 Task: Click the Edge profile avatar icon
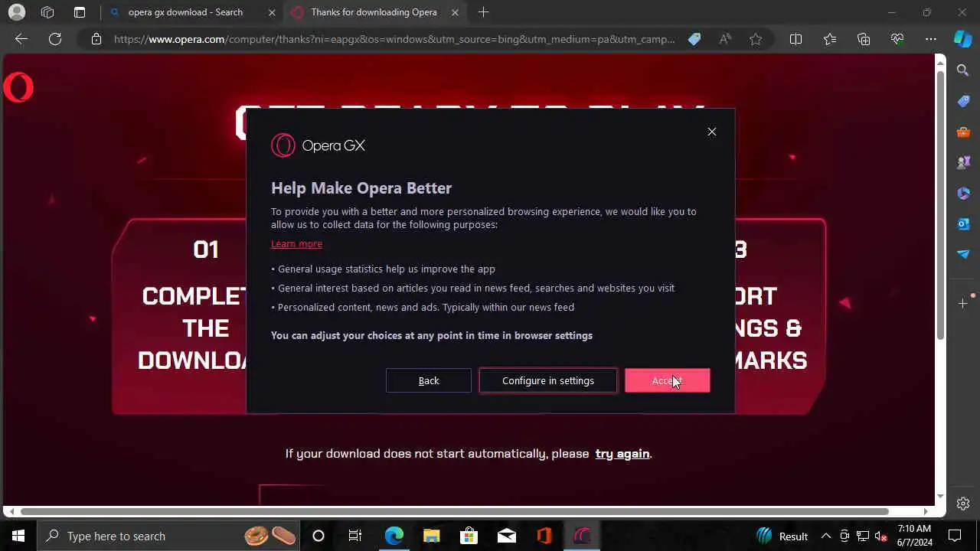[x=16, y=12]
